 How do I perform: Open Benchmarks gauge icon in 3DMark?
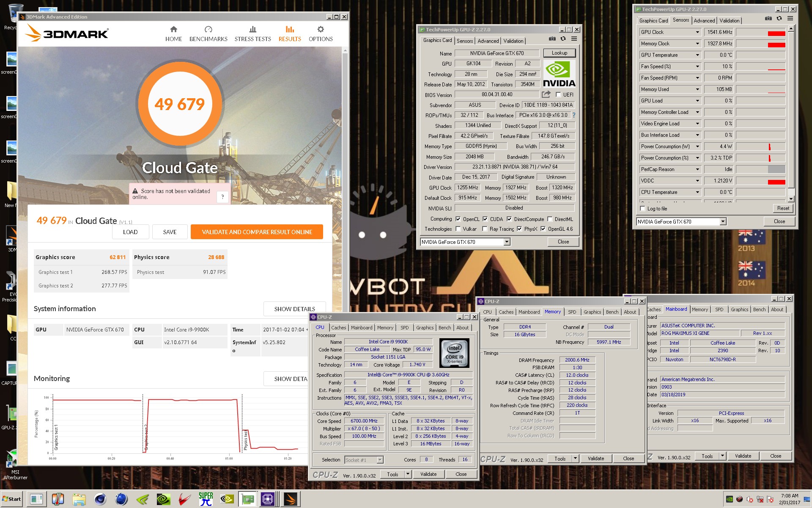click(208, 29)
